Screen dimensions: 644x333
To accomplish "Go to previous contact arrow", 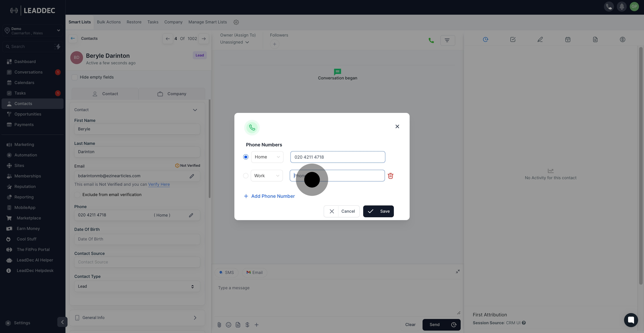I will click(168, 39).
